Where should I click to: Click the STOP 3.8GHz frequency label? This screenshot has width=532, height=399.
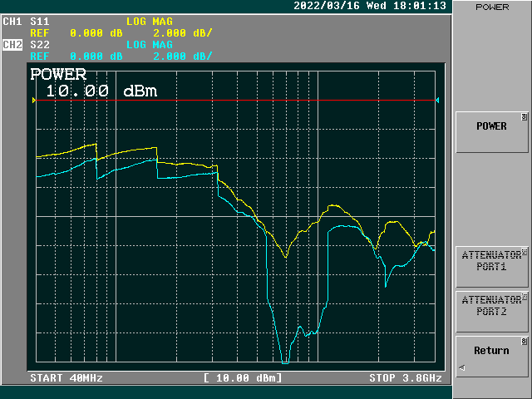pos(406,378)
